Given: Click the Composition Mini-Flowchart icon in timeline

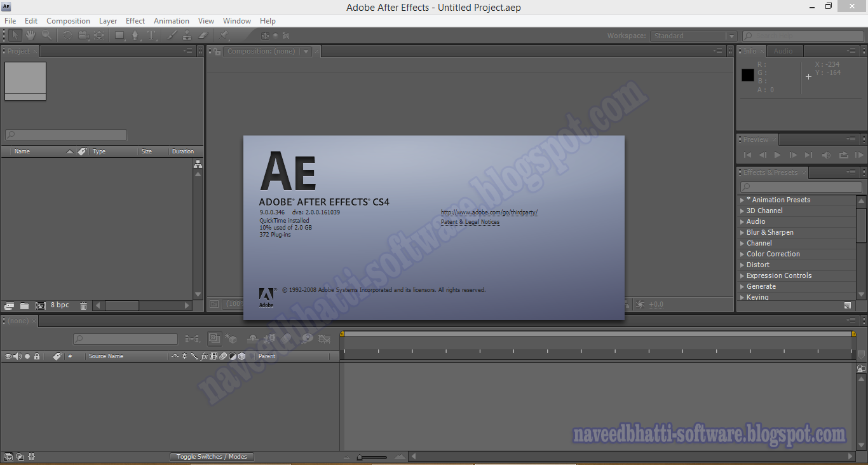Looking at the screenshot, I should pos(193,339).
